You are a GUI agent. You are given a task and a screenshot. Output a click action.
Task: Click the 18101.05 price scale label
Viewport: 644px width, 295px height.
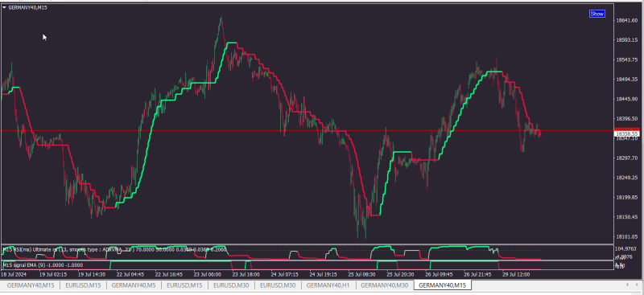click(x=626, y=237)
